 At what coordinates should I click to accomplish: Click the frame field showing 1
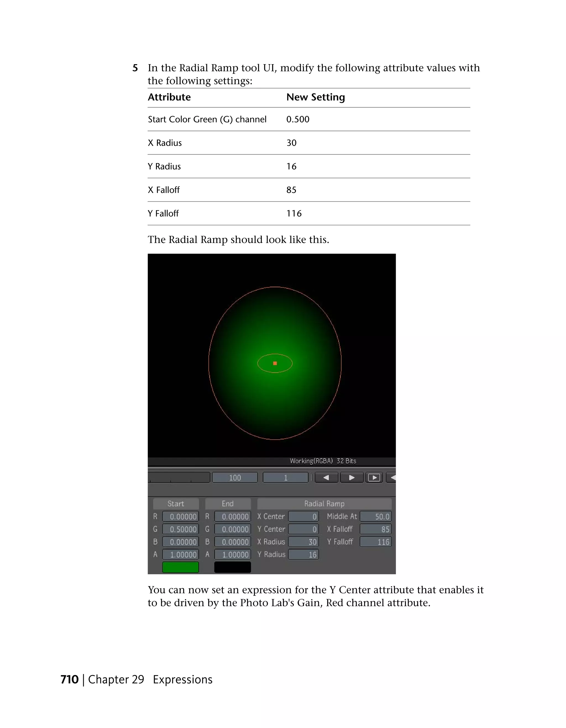click(285, 477)
